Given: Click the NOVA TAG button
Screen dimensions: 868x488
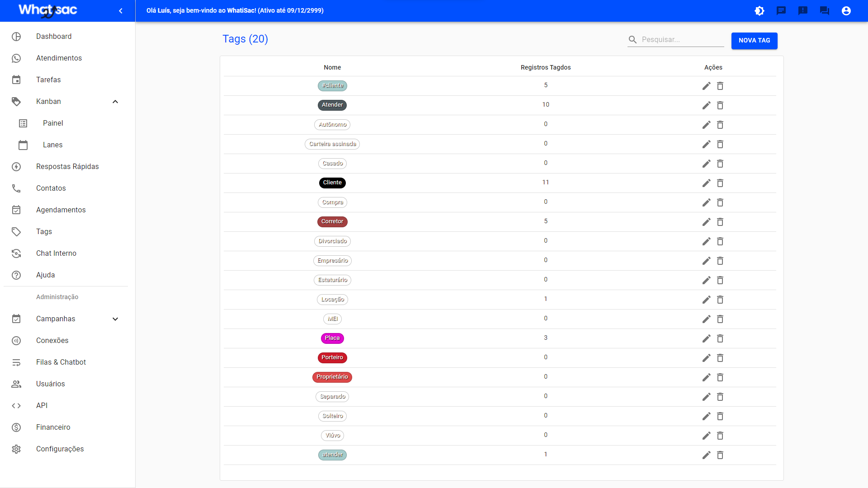Looking at the screenshot, I should (x=754, y=41).
